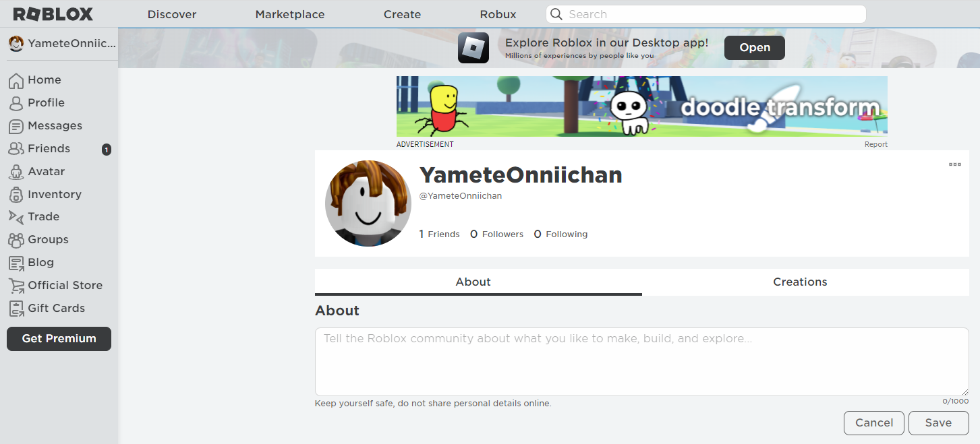Save the About description

(x=939, y=423)
